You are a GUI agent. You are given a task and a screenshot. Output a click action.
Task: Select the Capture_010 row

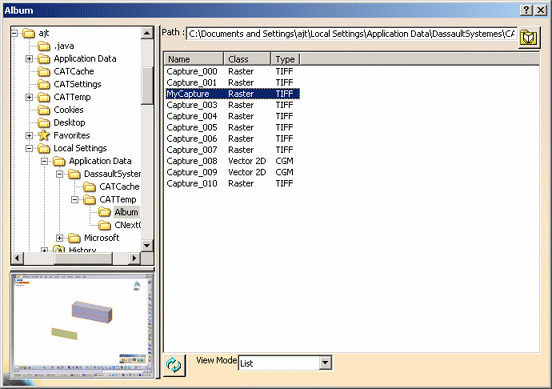pos(232,184)
